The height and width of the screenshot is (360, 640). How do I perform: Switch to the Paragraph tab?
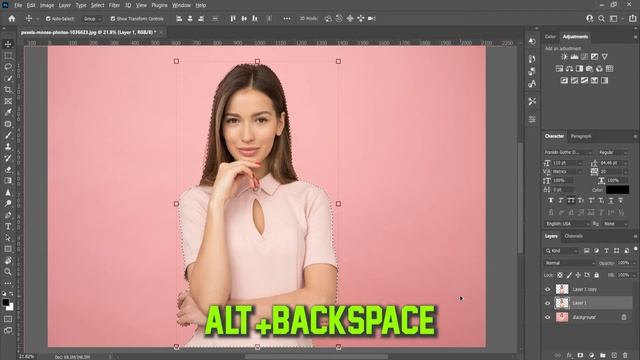(581, 136)
